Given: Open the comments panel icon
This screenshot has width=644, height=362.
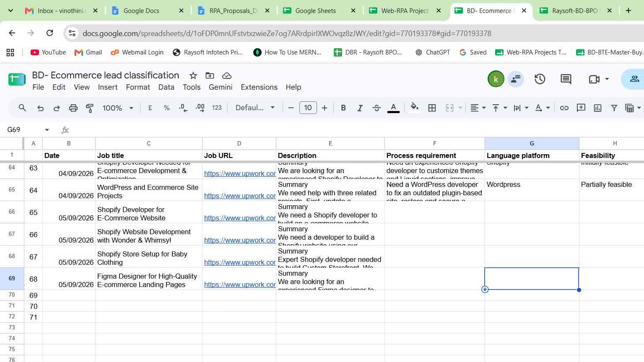Looking at the screenshot, I should coord(566,79).
